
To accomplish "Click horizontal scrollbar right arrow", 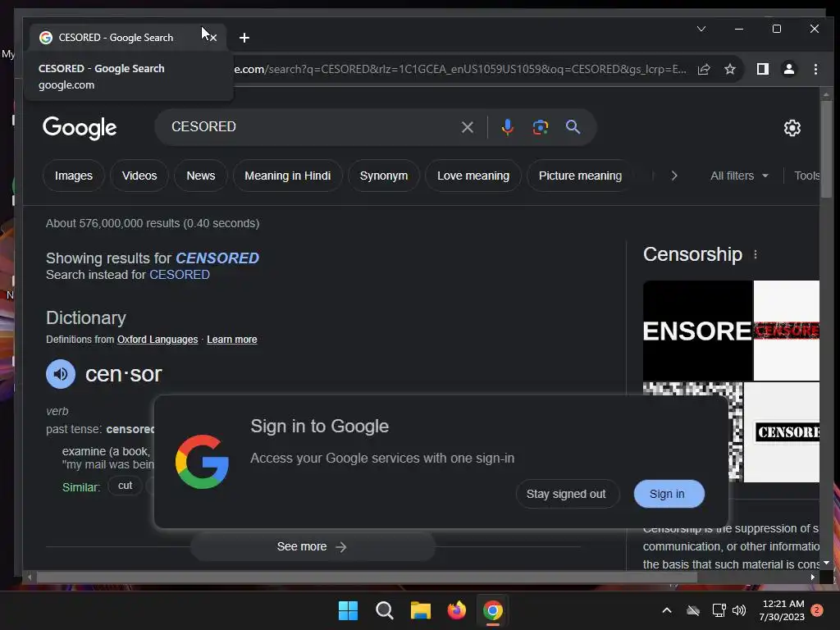I will tap(813, 577).
